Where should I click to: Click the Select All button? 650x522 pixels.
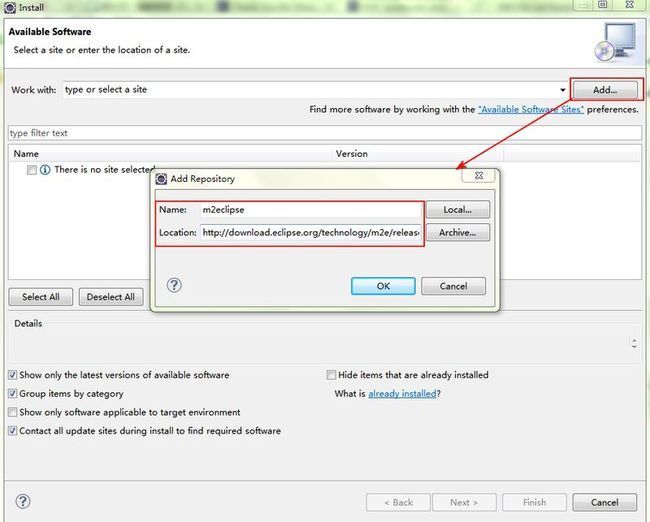pyautogui.click(x=41, y=297)
